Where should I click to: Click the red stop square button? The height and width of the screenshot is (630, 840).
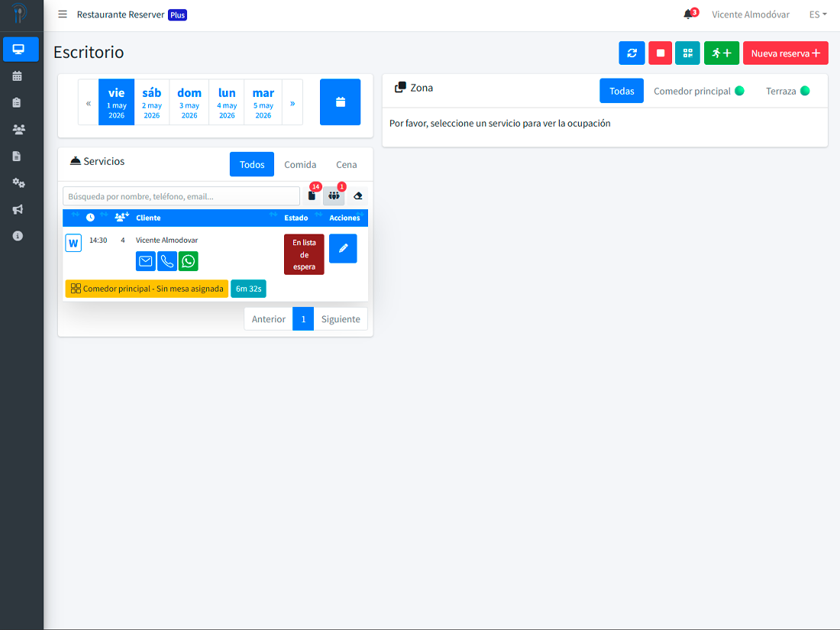point(660,53)
